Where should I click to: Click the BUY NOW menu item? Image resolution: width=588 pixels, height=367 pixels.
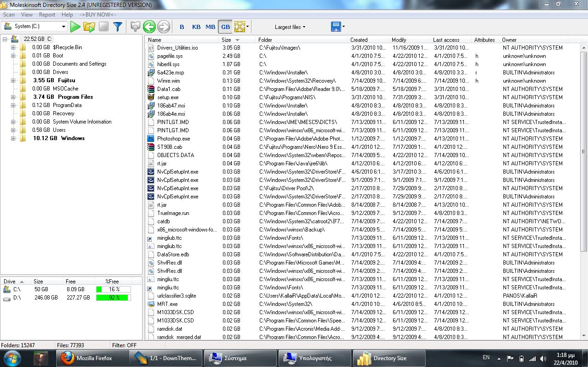click(97, 15)
